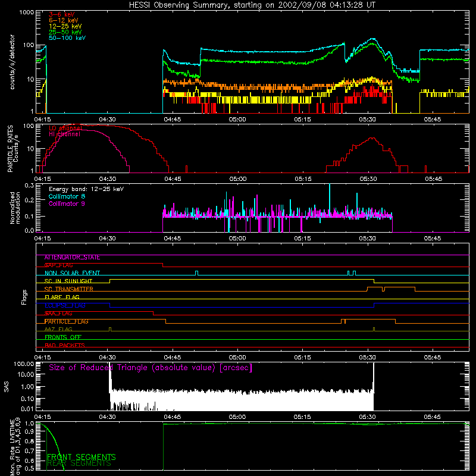The height and width of the screenshot is (476, 476).
Task: Click the Rate LIVETIME axis label
Action: click(15, 447)
